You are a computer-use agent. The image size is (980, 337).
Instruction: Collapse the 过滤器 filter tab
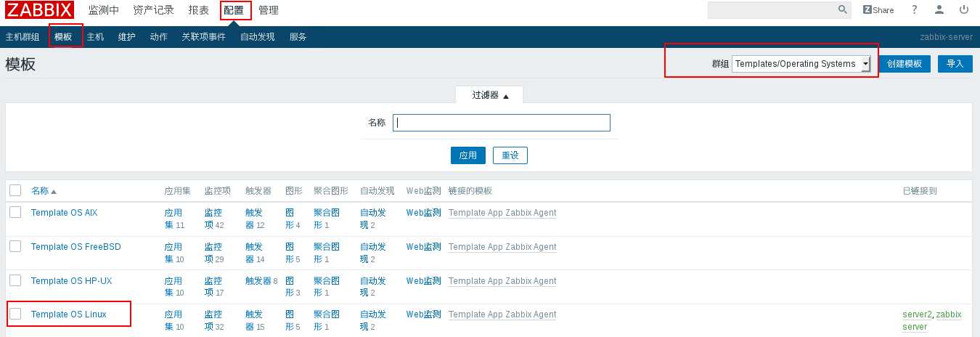click(x=489, y=95)
